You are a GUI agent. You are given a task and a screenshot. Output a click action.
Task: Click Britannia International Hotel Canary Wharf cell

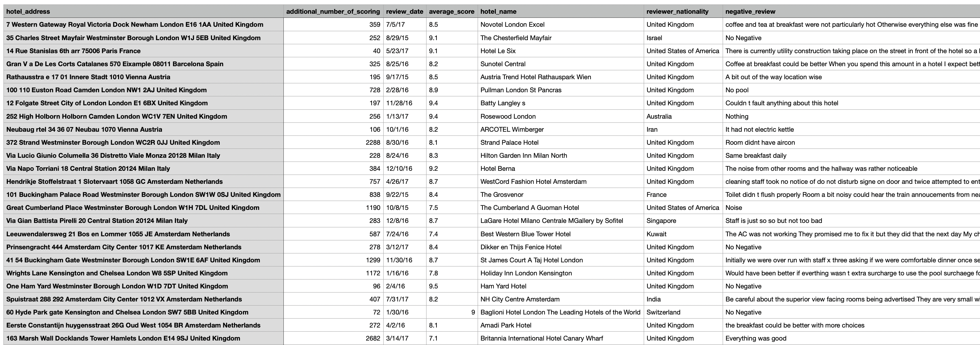point(561,338)
